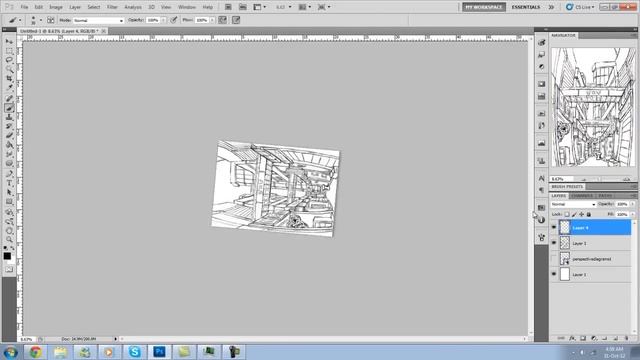Select the Hand tool
Screen dimensions: 640x360
point(9,231)
